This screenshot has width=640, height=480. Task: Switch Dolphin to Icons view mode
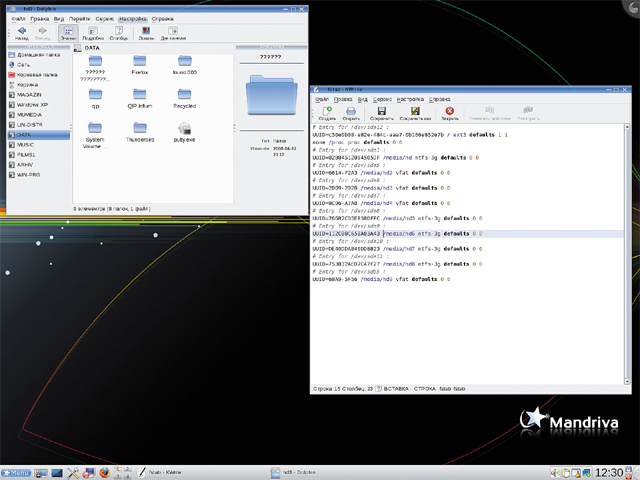click(x=69, y=32)
